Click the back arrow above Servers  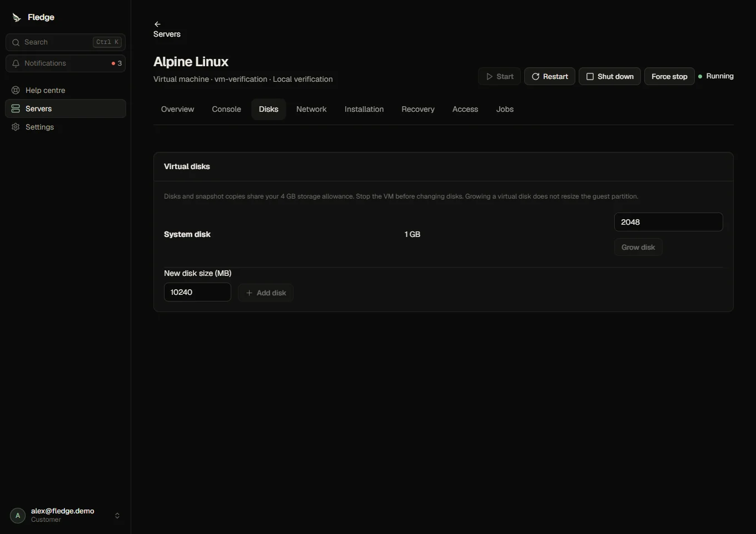point(157,24)
